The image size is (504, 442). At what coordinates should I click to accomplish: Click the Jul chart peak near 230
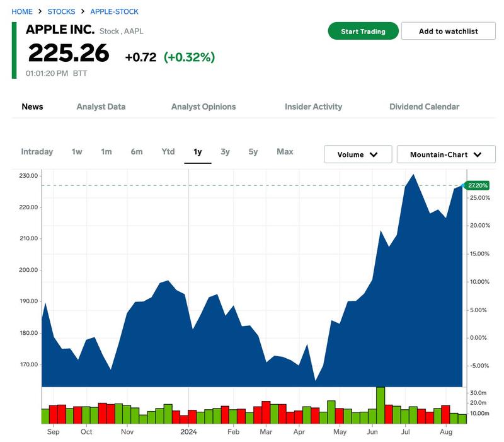[x=413, y=175]
